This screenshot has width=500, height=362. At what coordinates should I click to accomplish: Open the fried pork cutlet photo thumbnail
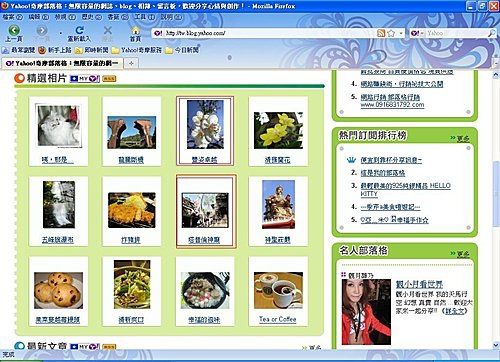(x=132, y=210)
